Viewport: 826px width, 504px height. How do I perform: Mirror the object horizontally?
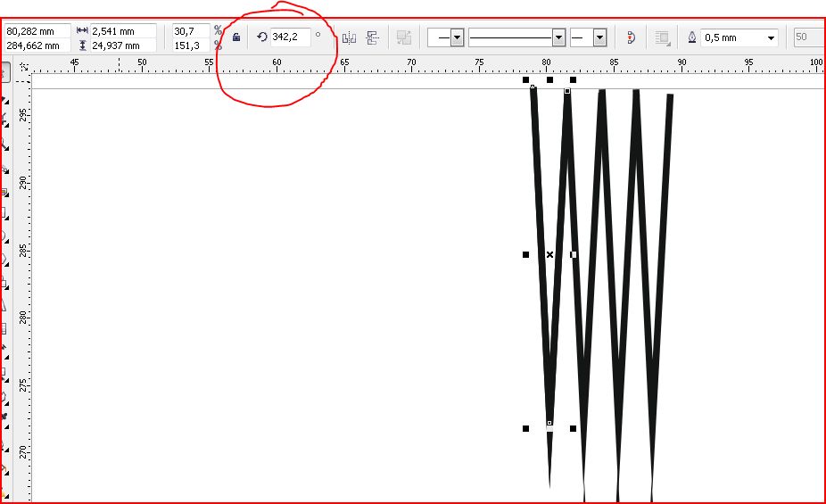click(x=349, y=37)
